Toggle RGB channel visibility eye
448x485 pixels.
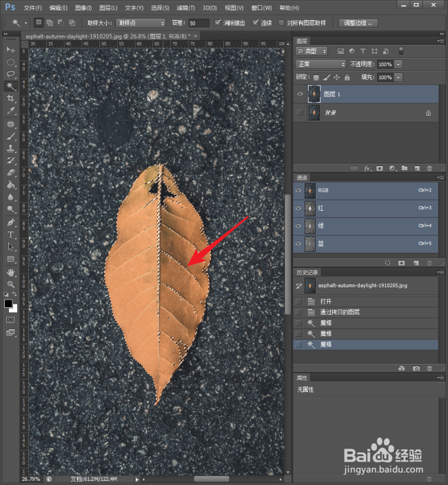tap(298, 190)
